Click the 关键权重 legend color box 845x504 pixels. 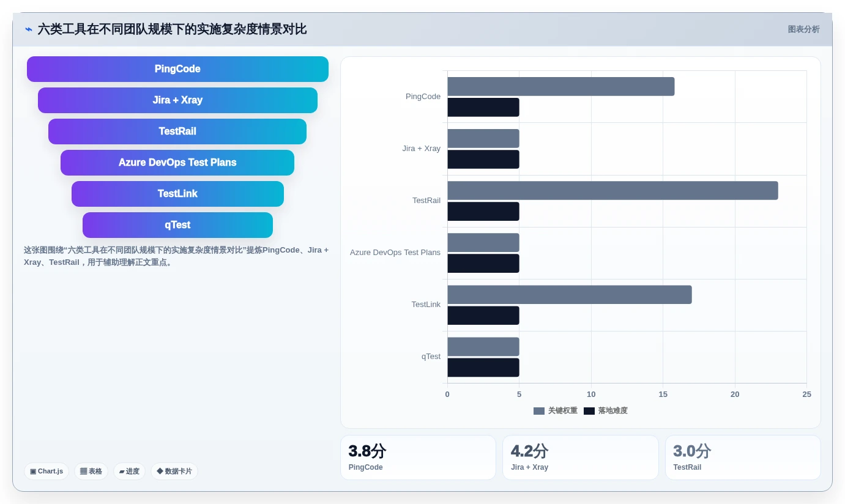point(539,411)
